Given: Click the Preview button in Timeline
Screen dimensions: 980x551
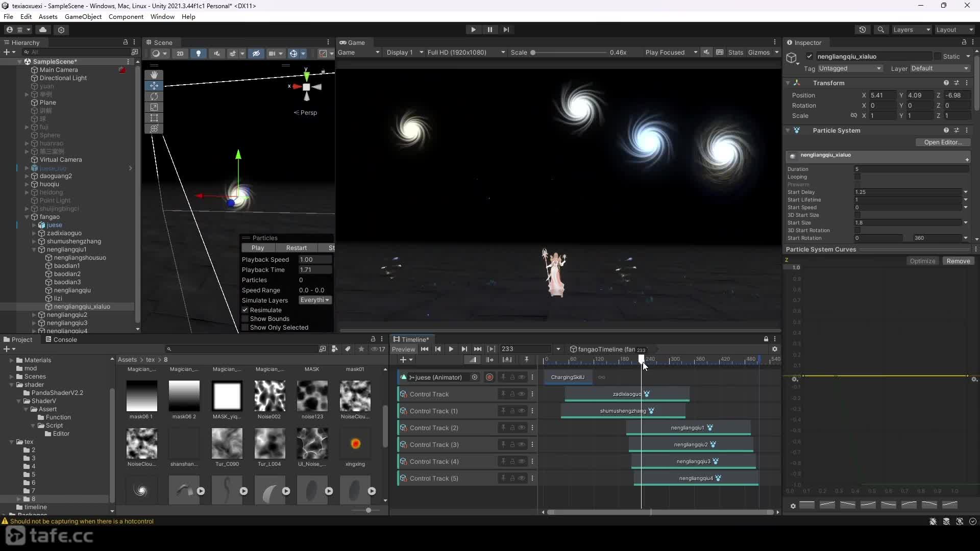Looking at the screenshot, I should 403,349.
